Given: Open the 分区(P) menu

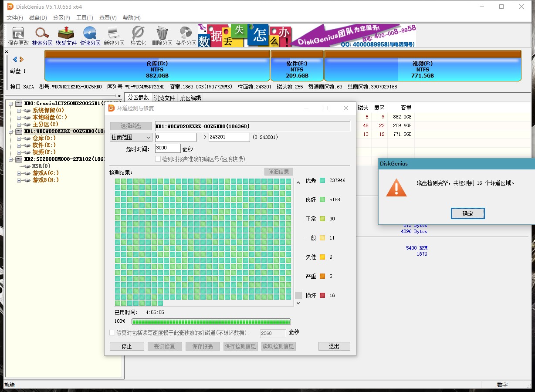Looking at the screenshot, I should [x=61, y=18].
